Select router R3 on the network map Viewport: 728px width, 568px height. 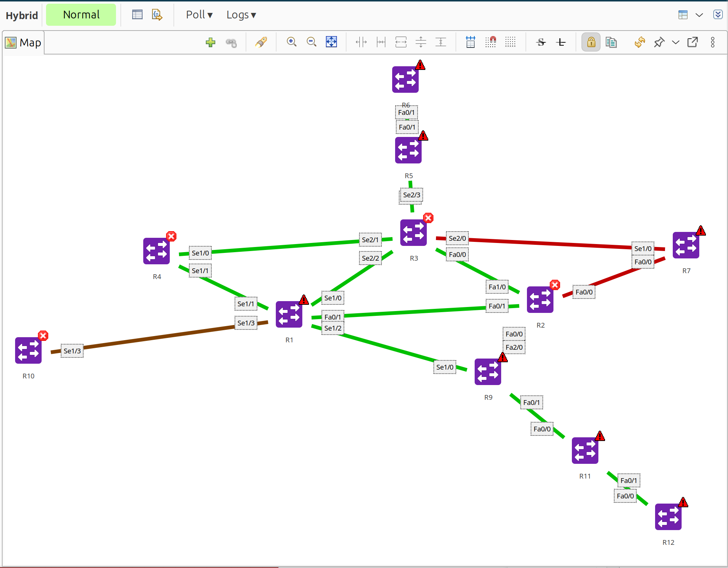pyautogui.click(x=413, y=232)
